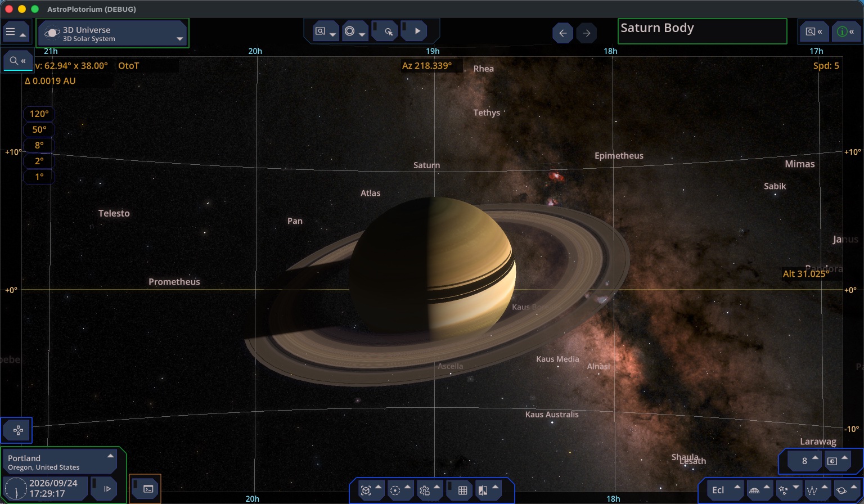Screen dimensions: 864x504
Task: Toggle the time step play button
Action: coord(103,488)
